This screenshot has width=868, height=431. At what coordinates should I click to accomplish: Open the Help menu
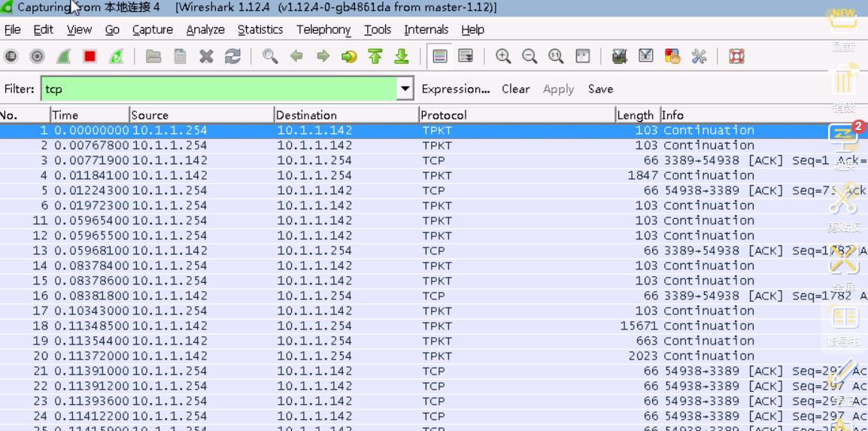[x=473, y=30]
